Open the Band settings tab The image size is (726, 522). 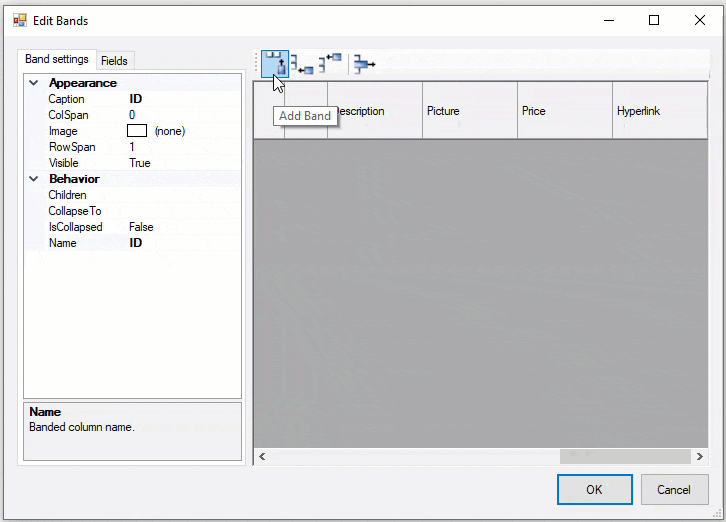[x=57, y=60]
